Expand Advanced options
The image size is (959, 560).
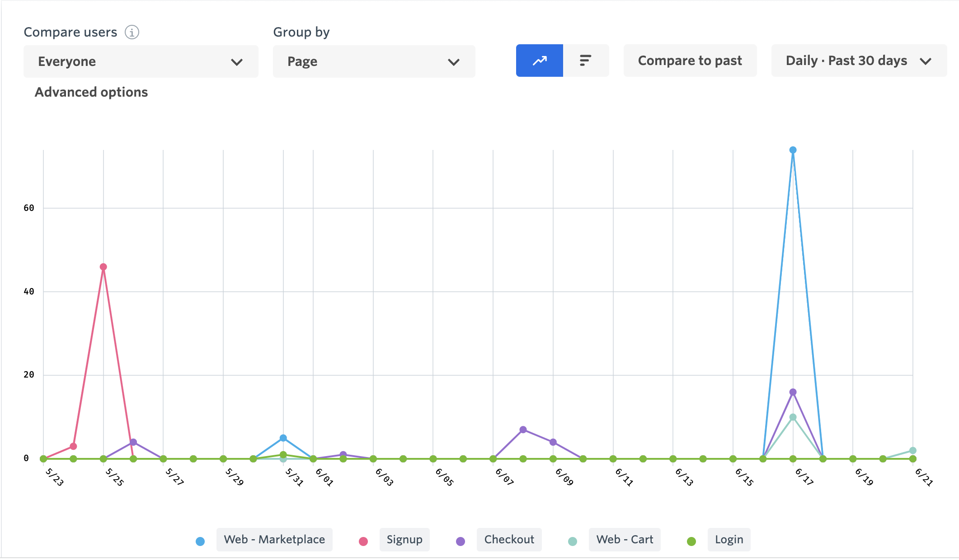(x=91, y=92)
